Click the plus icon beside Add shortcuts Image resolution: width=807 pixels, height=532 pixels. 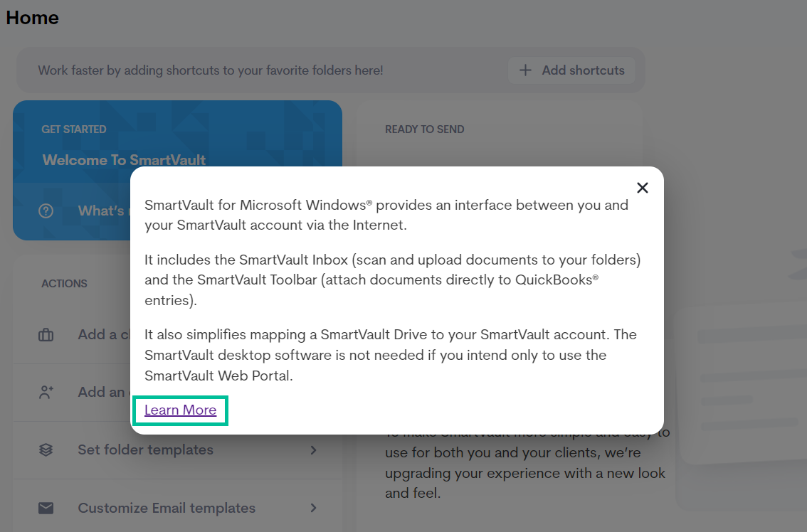[525, 70]
